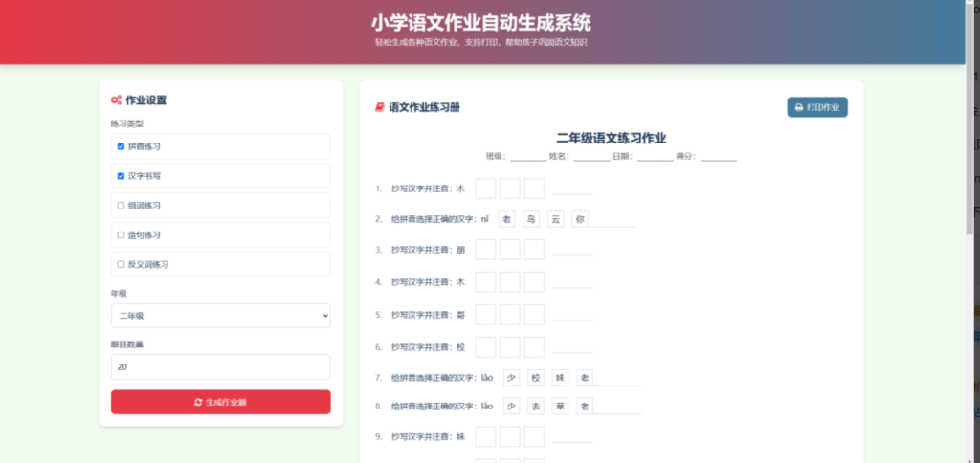Open the 年级 dropdown showing 二年级

pyautogui.click(x=221, y=316)
